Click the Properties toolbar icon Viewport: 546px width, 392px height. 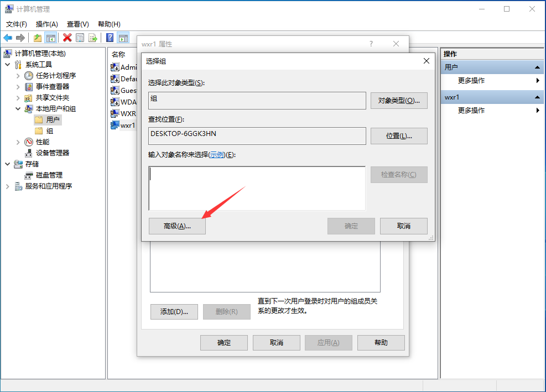[80, 38]
